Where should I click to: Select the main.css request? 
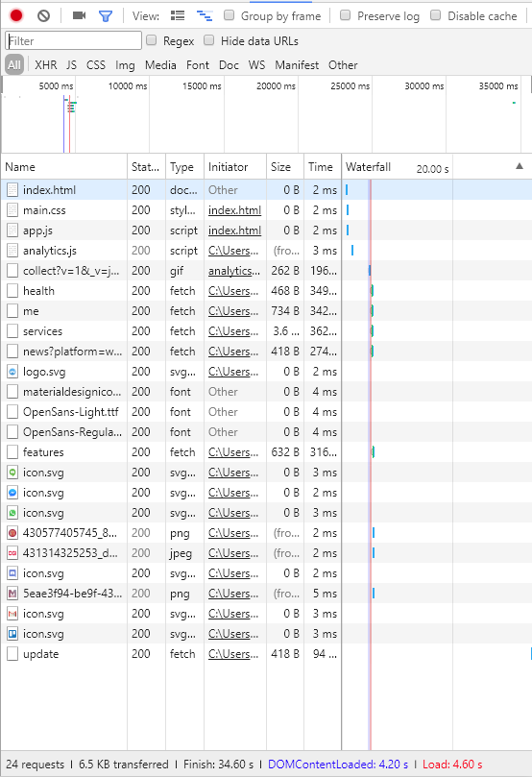266,210
